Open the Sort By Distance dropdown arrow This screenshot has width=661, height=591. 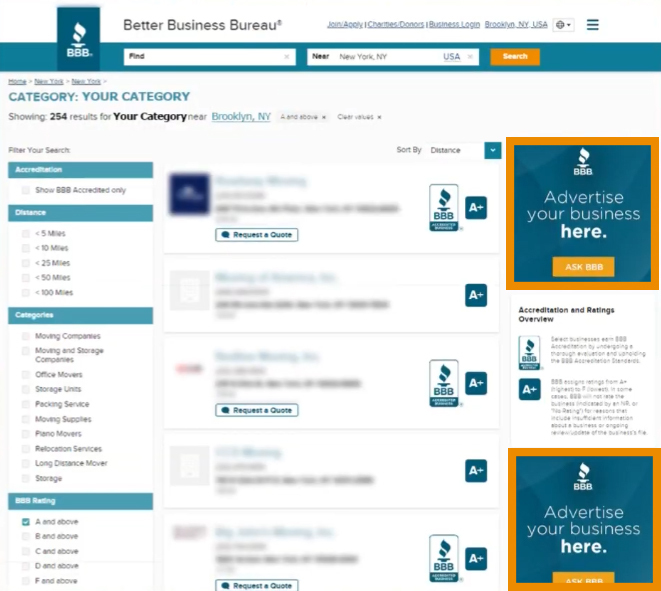point(492,150)
